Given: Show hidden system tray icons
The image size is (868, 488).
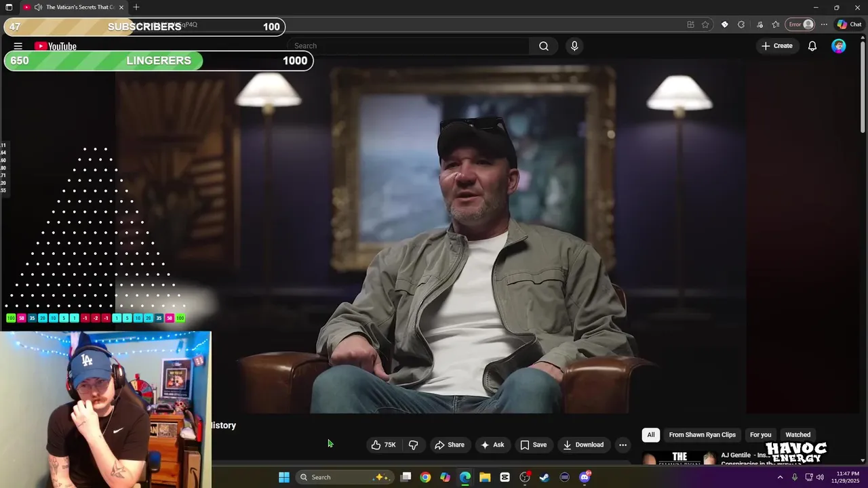Looking at the screenshot, I should pos(780,477).
